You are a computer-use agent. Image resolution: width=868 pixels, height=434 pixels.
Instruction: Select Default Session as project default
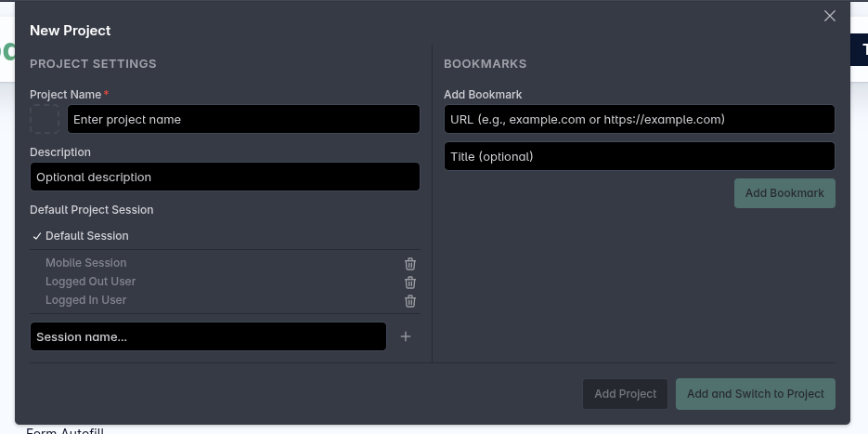click(x=86, y=236)
